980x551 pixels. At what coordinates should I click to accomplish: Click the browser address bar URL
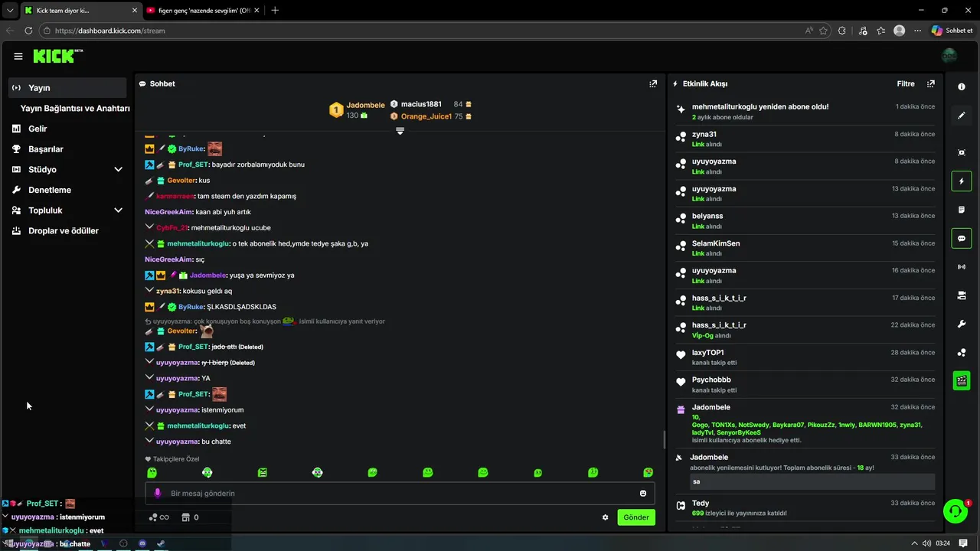pos(109,31)
